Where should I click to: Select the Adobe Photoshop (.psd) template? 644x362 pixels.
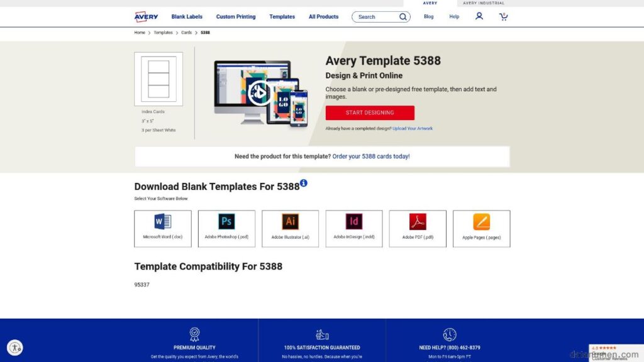[x=226, y=228]
